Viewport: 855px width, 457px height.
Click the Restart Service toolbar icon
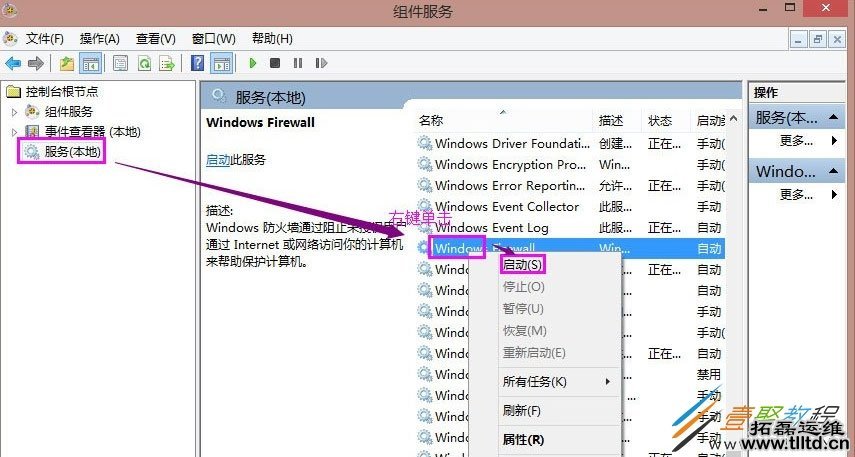point(321,63)
